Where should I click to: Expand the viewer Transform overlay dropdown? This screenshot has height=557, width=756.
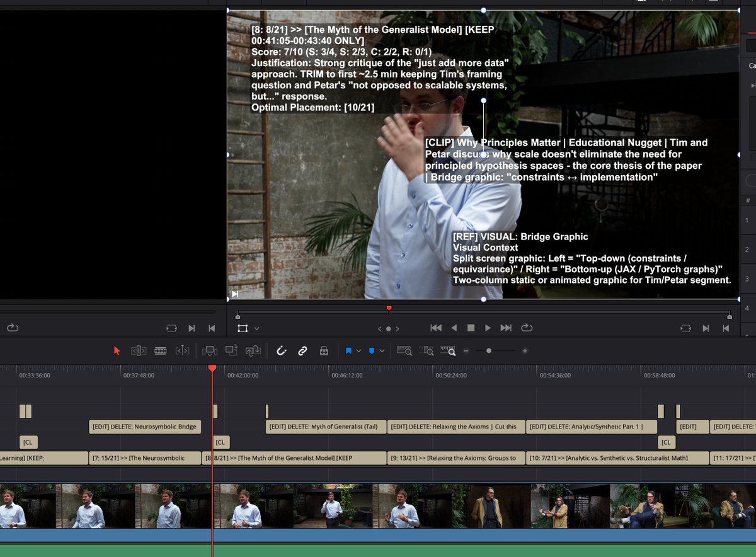pos(256,328)
